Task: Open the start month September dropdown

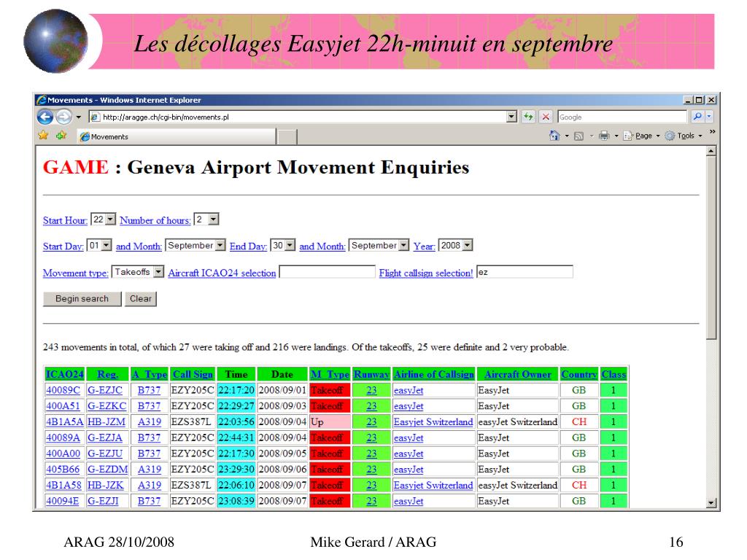Action: (x=196, y=245)
